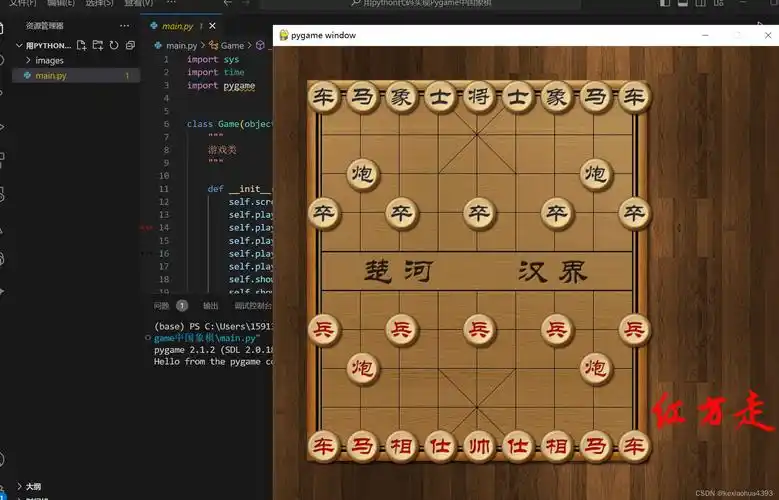This screenshot has height=500, width=779.
Task: Select the leftmost black 卒 soldier
Action: coord(323,213)
